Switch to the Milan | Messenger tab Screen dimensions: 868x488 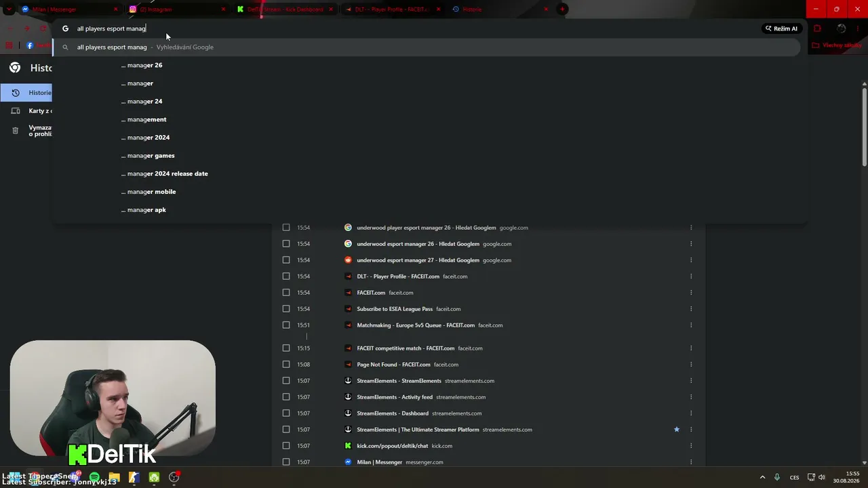pyautogui.click(x=69, y=9)
